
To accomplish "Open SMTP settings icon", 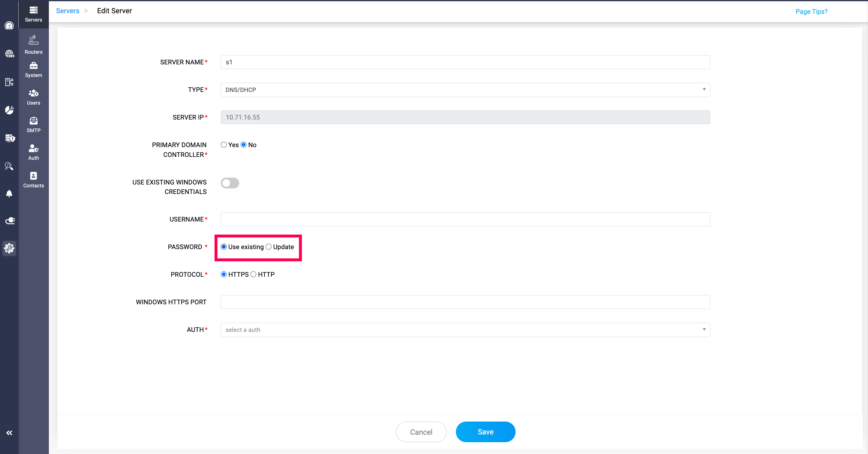I will tap(33, 125).
